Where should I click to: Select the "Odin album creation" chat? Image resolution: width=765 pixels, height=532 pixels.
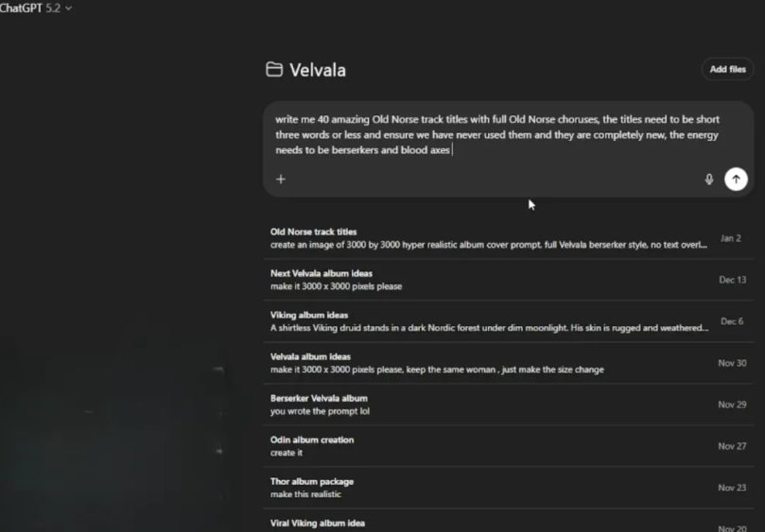point(312,439)
